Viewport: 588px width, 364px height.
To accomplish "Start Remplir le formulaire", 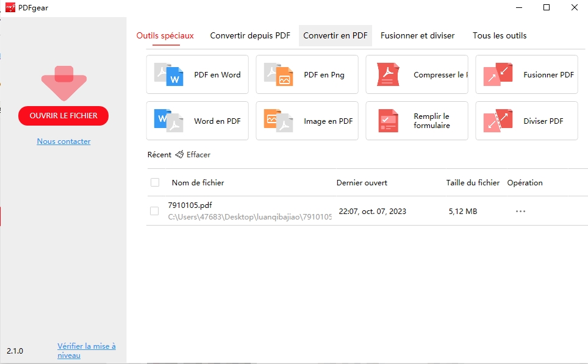I will pos(416,121).
